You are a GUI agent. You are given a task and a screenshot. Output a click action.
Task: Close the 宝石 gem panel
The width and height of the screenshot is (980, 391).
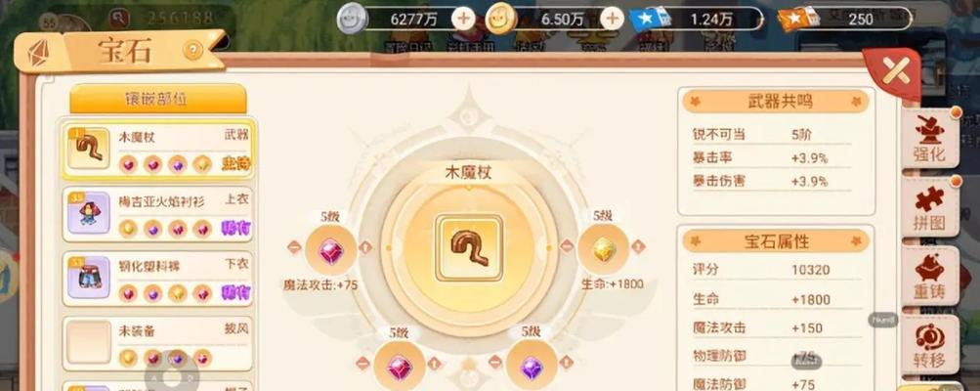tap(896, 74)
